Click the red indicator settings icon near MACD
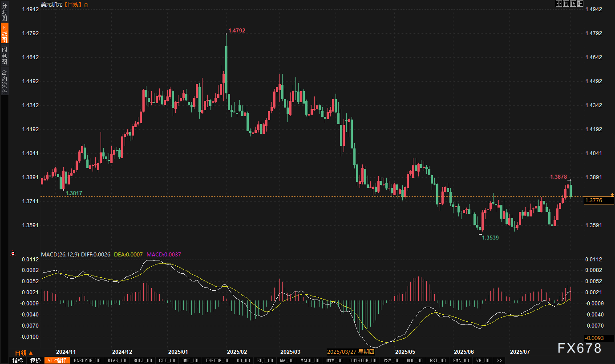Image resolution: width=615 pixels, height=364 pixels. coord(12,254)
